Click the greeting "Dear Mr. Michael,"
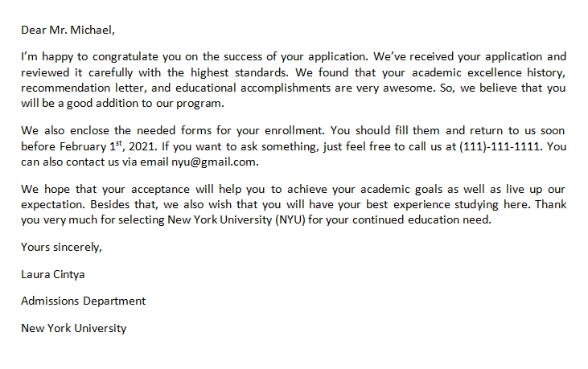The image size is (588, 369). point(68,31)
